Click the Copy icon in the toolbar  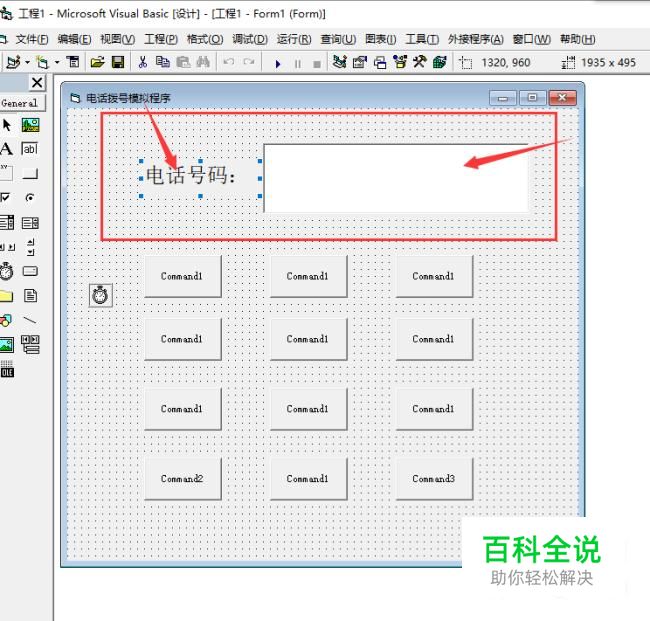pyautogui.click(x=162, y=62)
